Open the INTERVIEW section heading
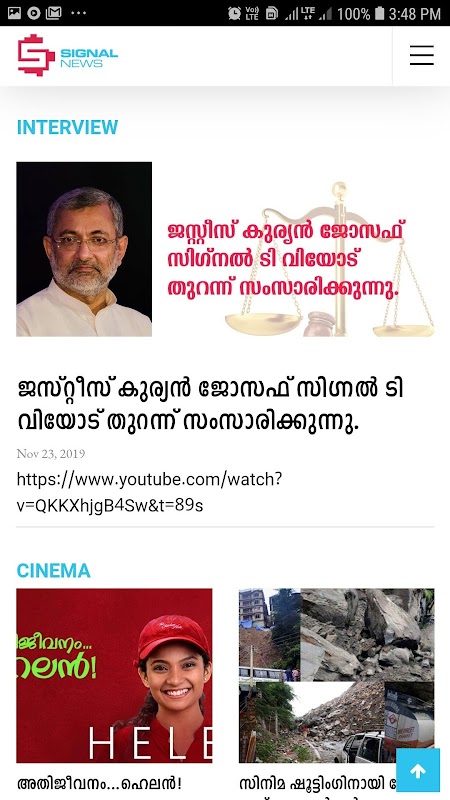This screenshot has height=800, width=450. [67, 127]
